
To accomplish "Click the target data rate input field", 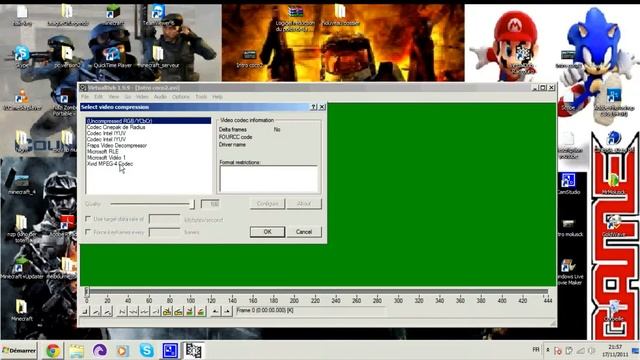I will pos(164,220).
